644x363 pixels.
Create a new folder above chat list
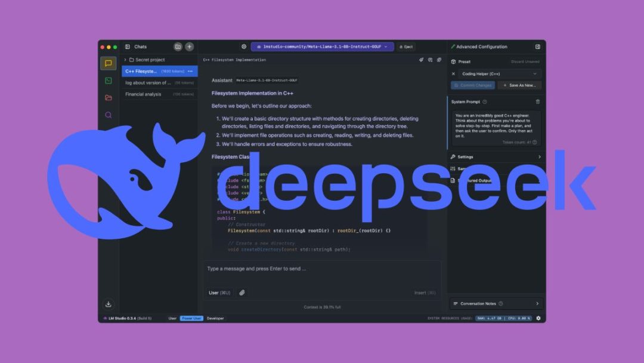coord(178,47)
